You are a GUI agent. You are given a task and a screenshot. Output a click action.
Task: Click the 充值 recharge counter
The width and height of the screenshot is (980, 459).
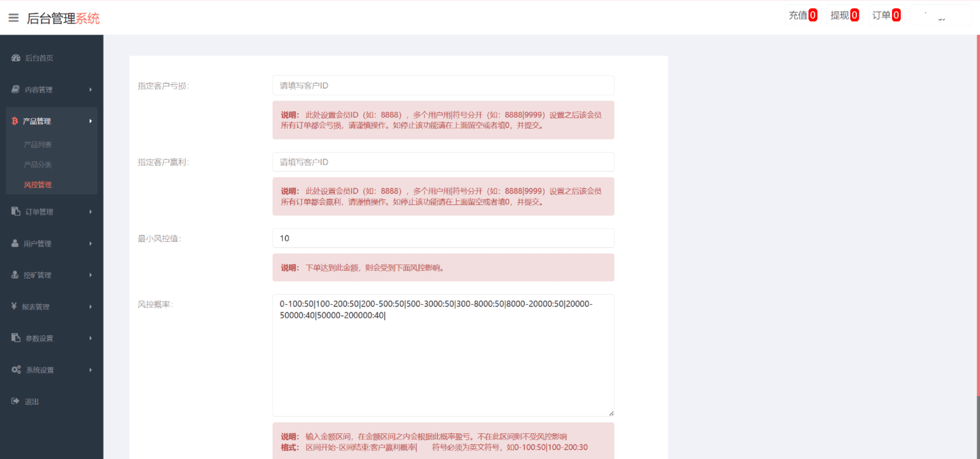tap(803, 15)
